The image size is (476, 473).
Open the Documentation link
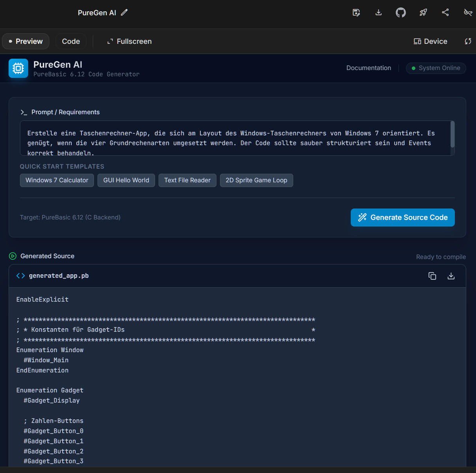tap(368, 68)
